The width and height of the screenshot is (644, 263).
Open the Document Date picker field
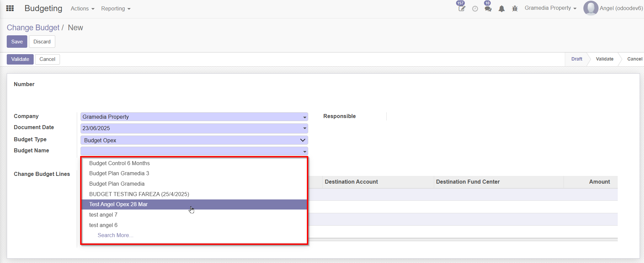(194, 128)
